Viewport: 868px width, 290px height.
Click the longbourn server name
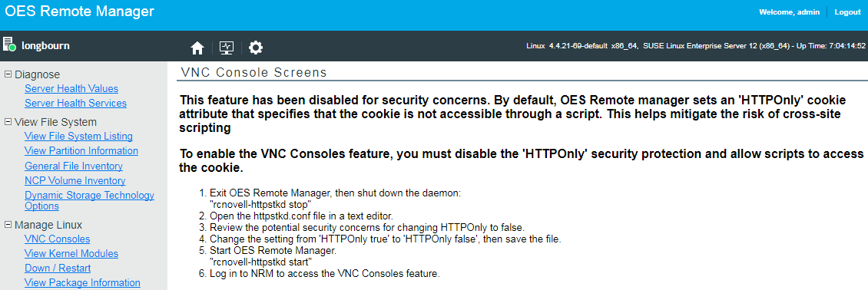[x=45, y=46]
